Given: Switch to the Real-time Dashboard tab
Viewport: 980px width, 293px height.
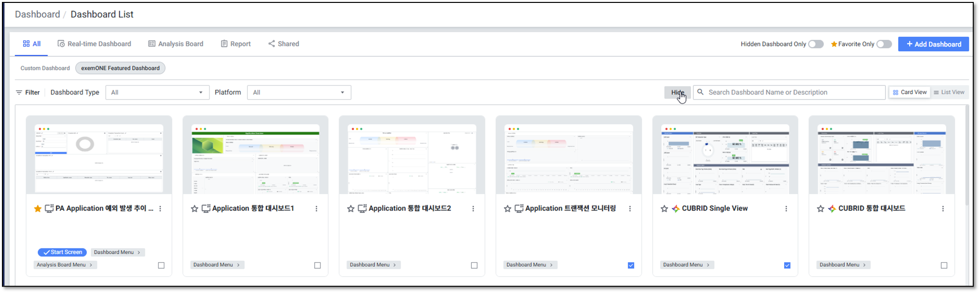Looking at the screenshot, I should 95,44.
